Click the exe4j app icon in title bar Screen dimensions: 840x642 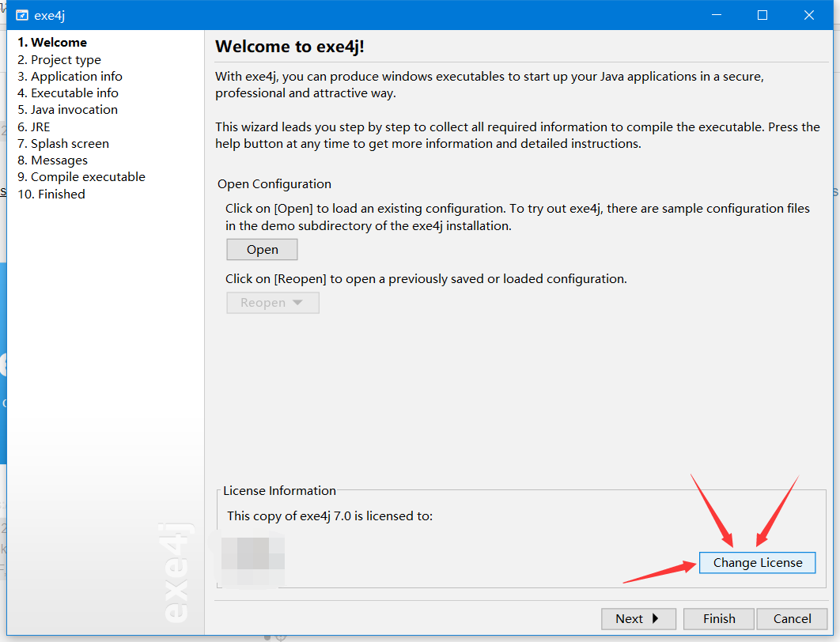pos(22,15)
